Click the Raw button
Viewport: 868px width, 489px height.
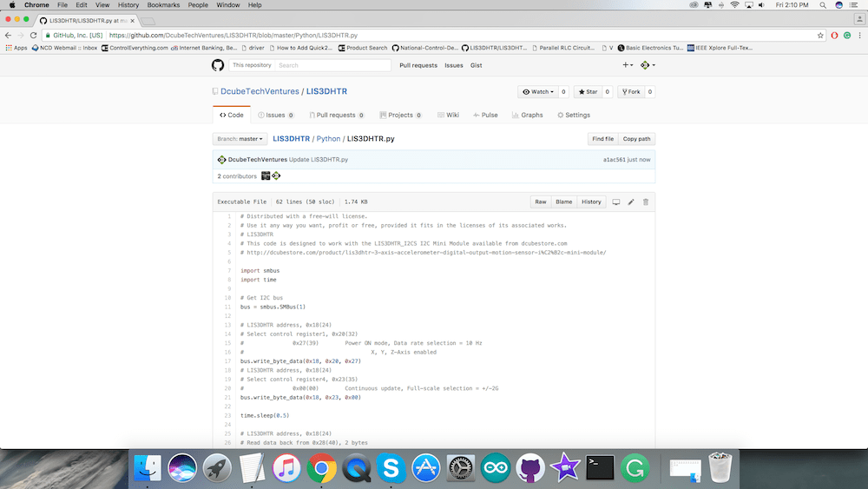pos(540,202)
